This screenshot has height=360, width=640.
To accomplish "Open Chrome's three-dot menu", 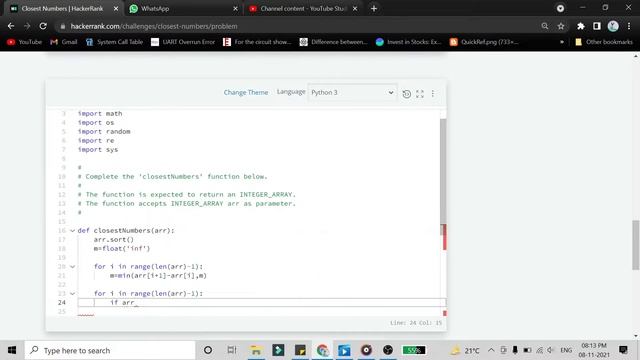I will pyautogui.click(x=629, y=26).
